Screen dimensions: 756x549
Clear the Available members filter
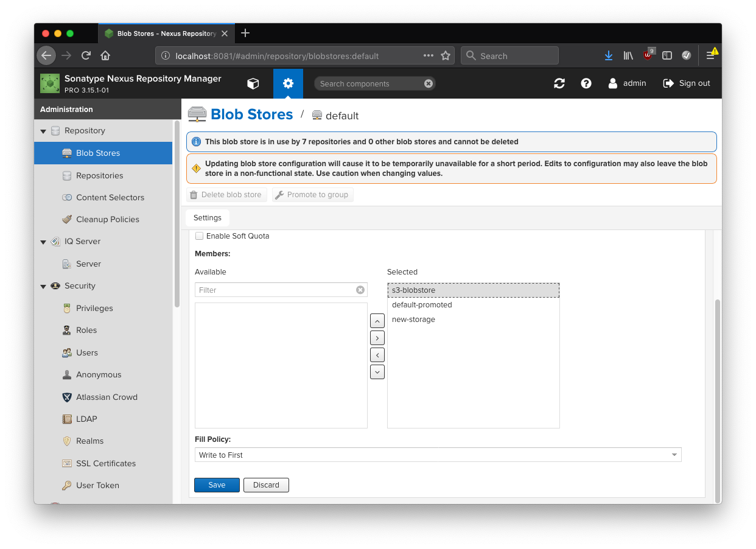(360, 290)
